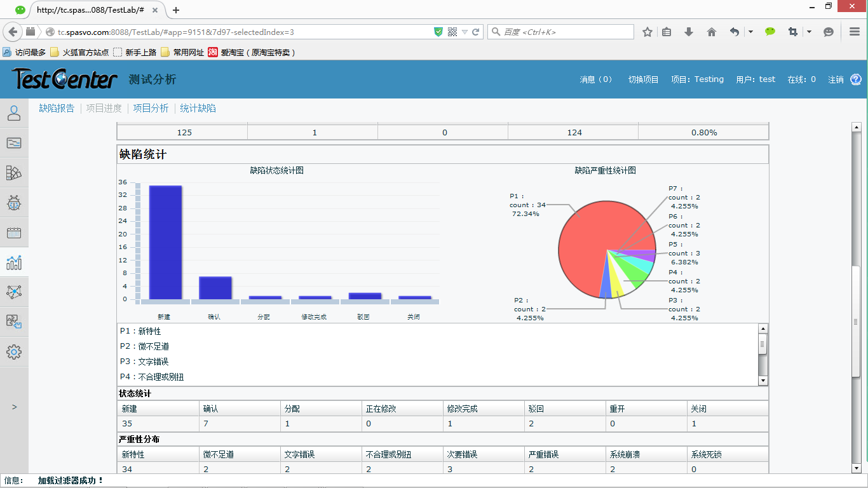
Task: Select the network diagram sidebar icon
Action: click(14, 292)
